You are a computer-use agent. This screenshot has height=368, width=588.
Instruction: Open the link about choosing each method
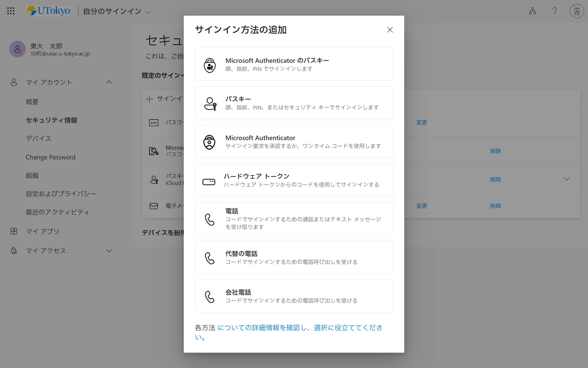point(300,328)
